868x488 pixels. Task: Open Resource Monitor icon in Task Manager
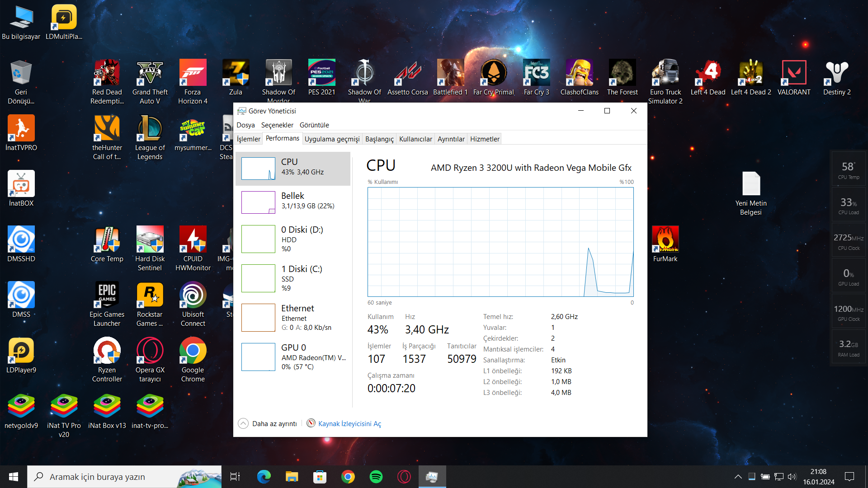(311, 423)
